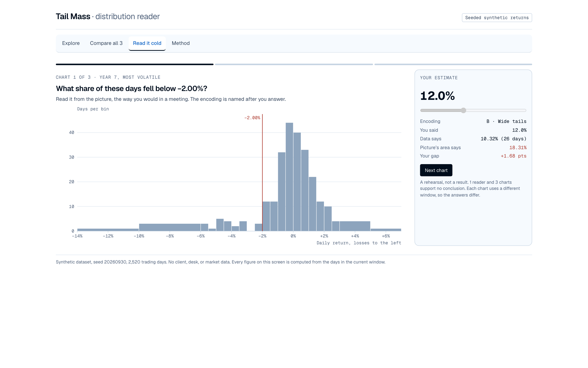Image resolution: width=588 pixels, height=368 pixels.
Task: Click the 'A rehearsal, not a result' note
Action: pyautogui.click(x=470, y=189)
